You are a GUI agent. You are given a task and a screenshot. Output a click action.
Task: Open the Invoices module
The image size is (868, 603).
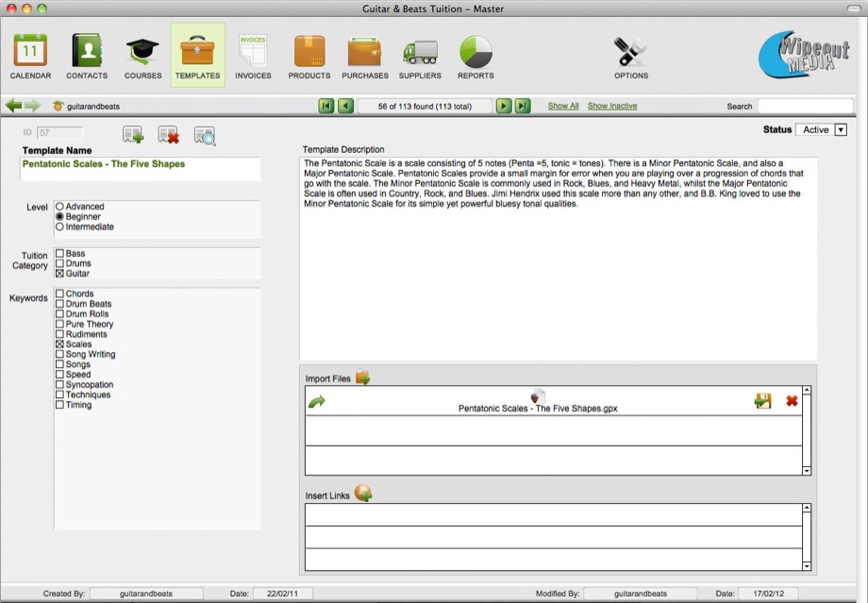253,55
